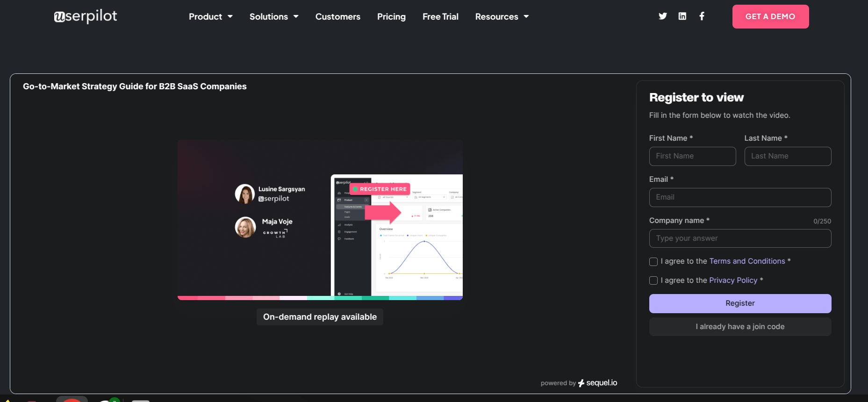Expand the Product dropdown menu
868x402 pixels.
tap(210, 17)
